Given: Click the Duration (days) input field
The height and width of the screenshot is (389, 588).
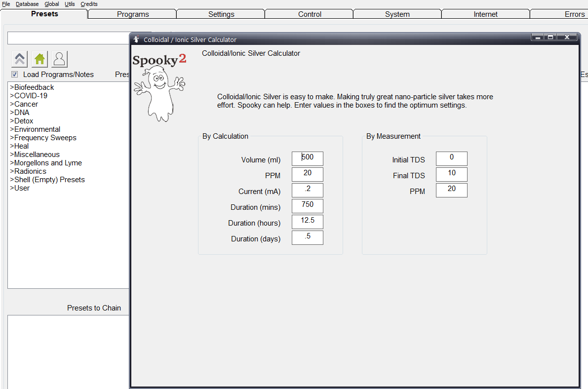Looking at the screenshot, I should [308, 237].
